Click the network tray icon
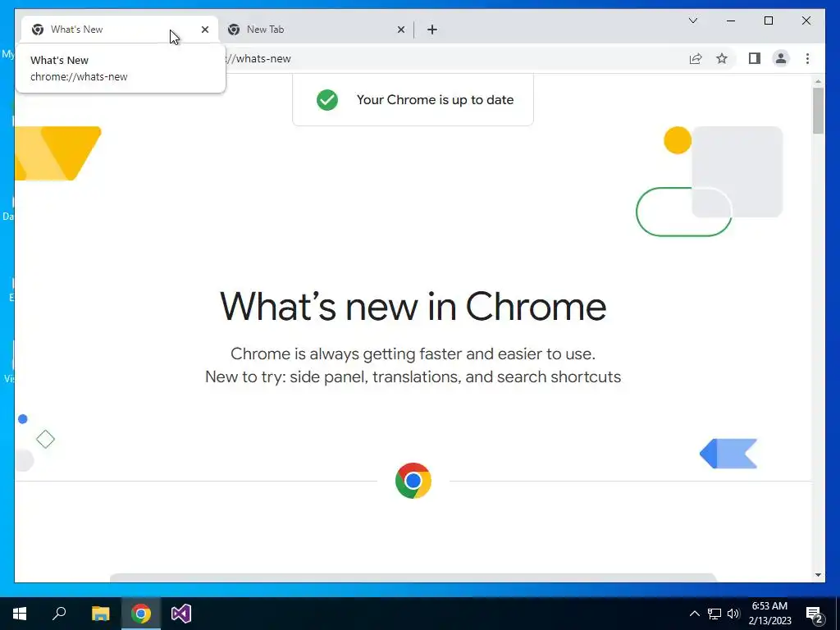 click(714, 614)
